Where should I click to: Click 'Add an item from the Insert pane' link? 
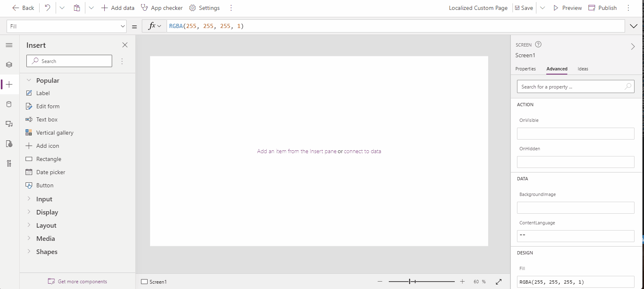[x=296, y=151]
